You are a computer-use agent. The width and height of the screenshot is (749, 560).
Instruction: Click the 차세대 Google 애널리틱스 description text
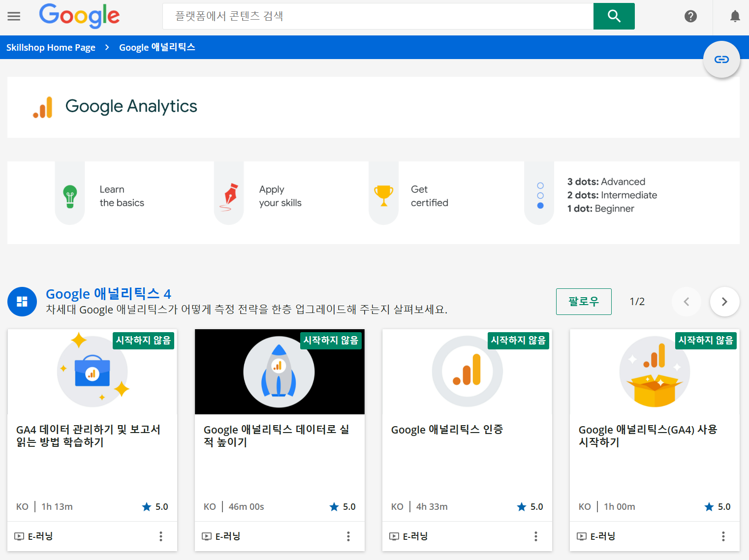[247, 310]
